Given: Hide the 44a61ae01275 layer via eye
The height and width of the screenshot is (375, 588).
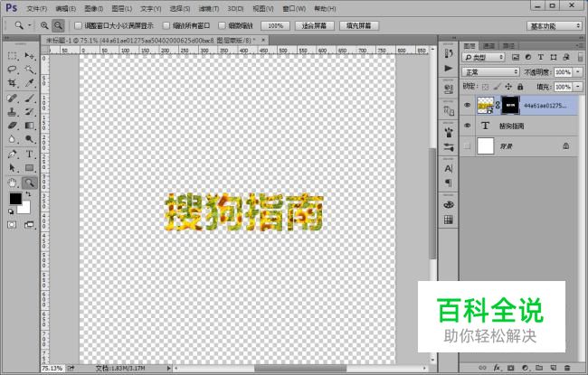Looking at the screenshot, I should (468, 105).
